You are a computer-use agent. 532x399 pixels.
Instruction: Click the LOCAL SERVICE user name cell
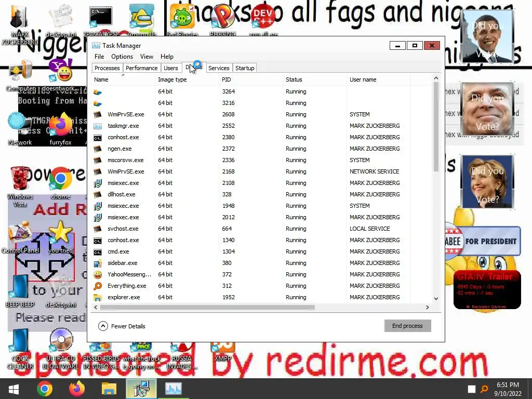tap(369, 229)
